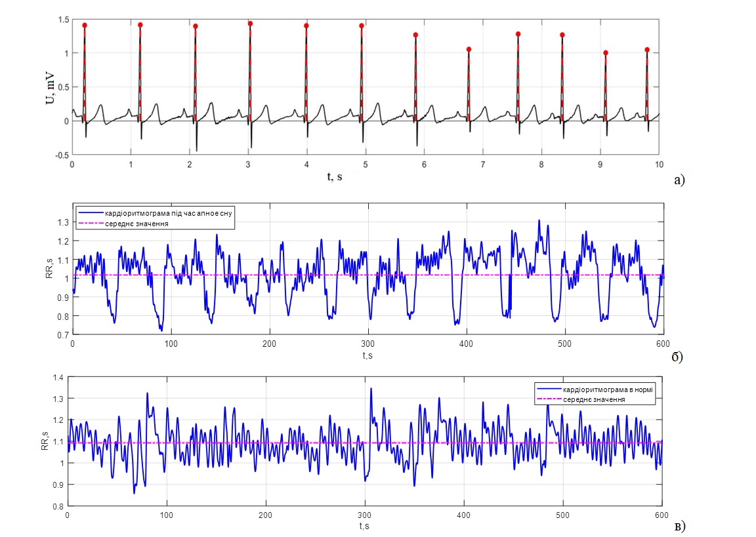Viewport: 756px width, 537px height.
Task: Click the "600" tick on bottom plot x-axis
Action: pos(661,515)
